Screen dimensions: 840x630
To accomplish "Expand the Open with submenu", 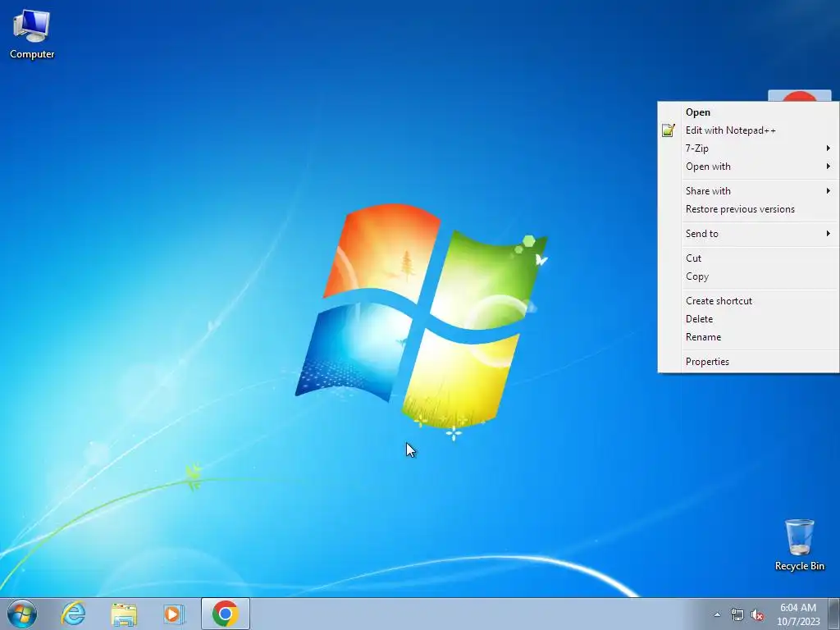I will (x=749, y=167).
